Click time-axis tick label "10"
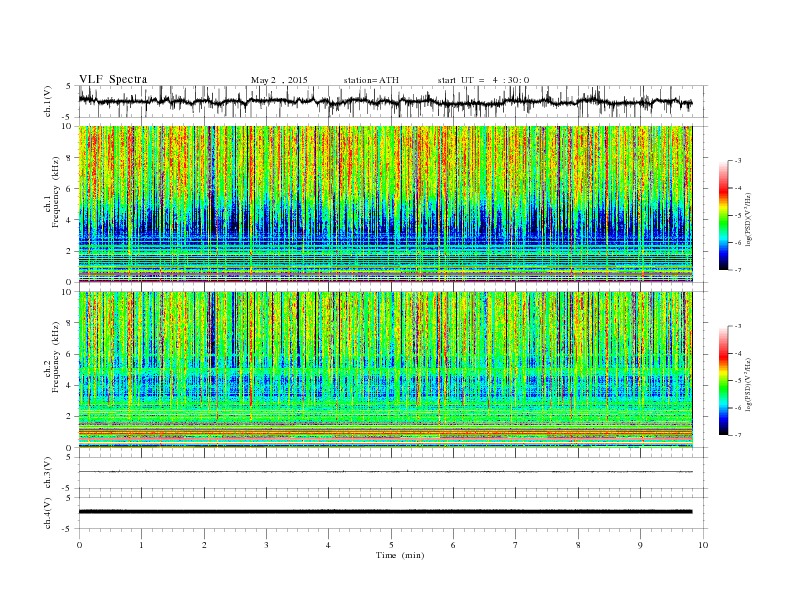The width and height of the screenshot is (792, 612). [703, 545]
